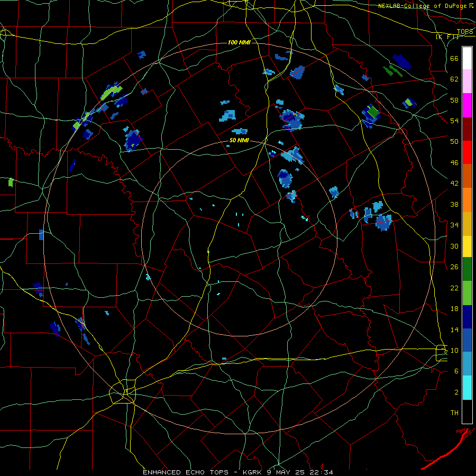Select the light pink legend swatch
476x476 pixels.
pyautogui.click(x=467, y=81)
